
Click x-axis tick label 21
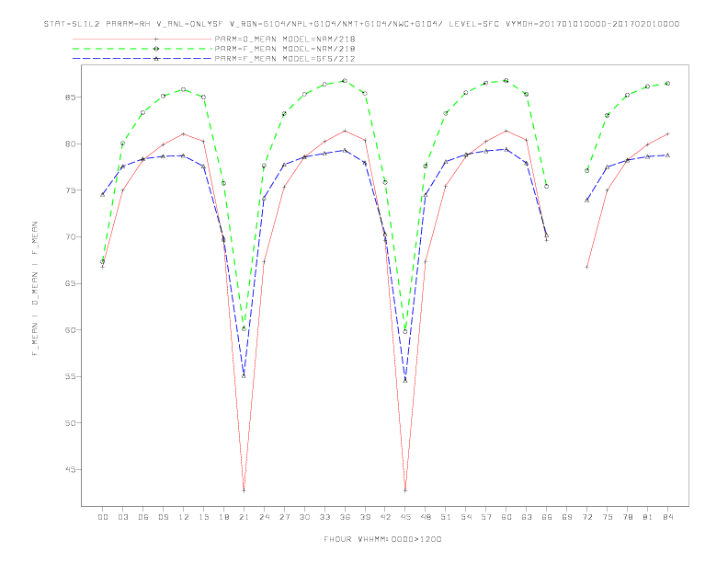[x=244, y=517]
